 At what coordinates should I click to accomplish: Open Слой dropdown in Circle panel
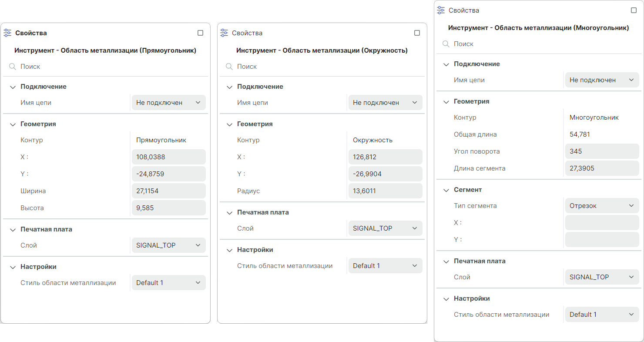[385, 228]
